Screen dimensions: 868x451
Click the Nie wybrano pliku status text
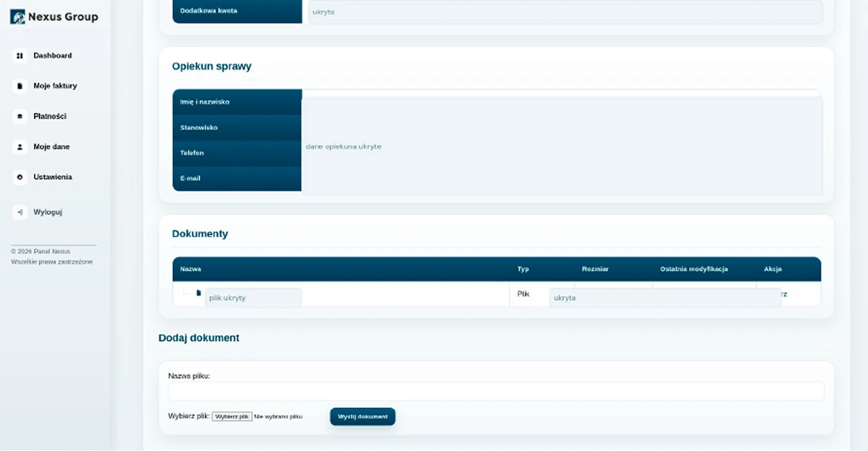[x=278, y=416]
